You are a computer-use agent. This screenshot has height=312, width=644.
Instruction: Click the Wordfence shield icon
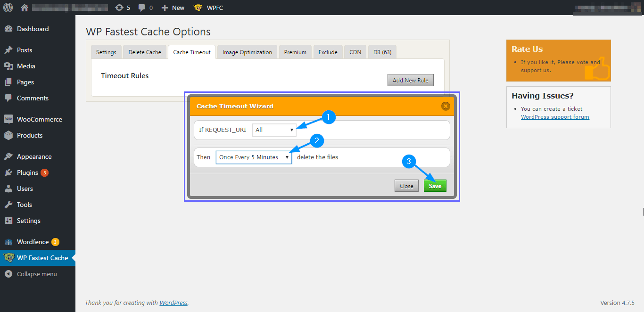tap(8, 242)
